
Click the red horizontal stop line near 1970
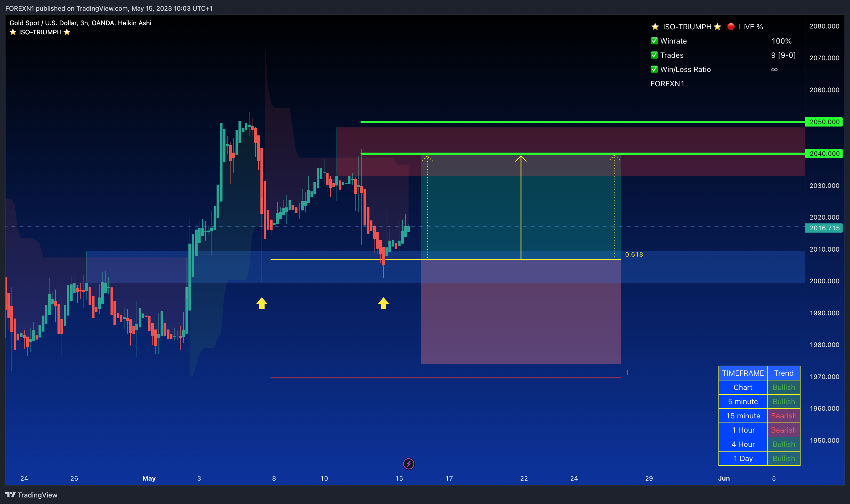(x=446, y=378)
